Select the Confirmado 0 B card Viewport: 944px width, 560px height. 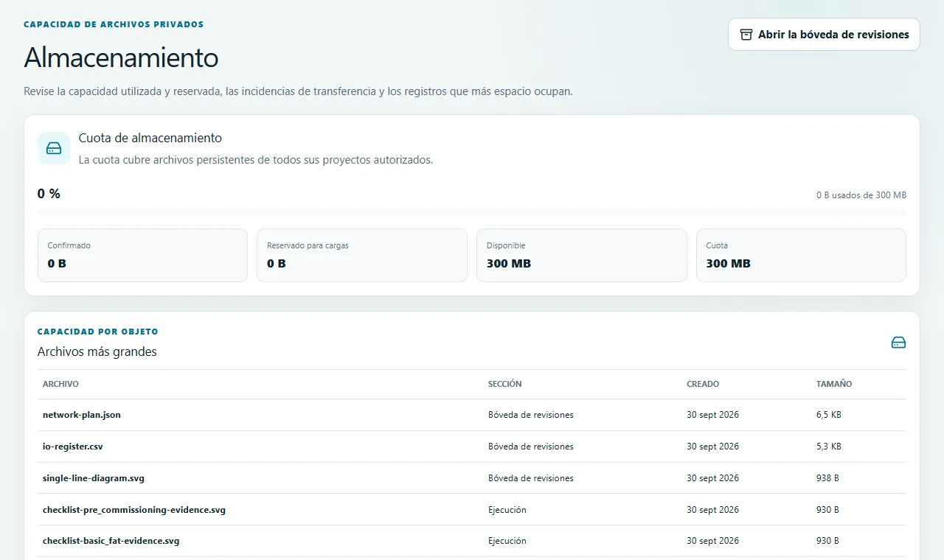pos(142,255)
